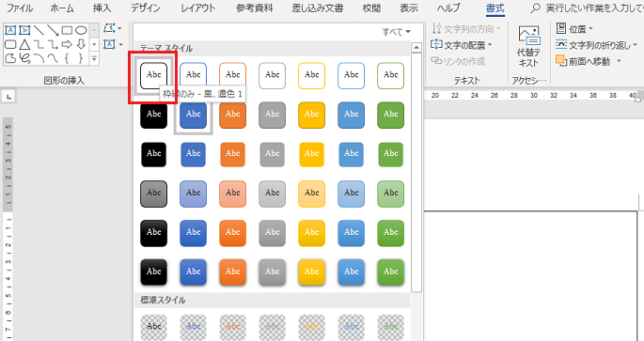Select the horizontal text box shape
The image size is (644, 341).
(x=10, y=30)
